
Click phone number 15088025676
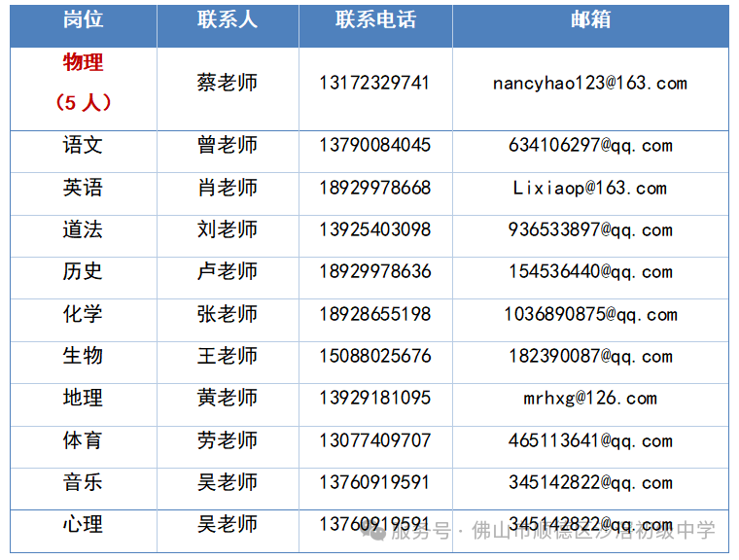click(375, 357)
